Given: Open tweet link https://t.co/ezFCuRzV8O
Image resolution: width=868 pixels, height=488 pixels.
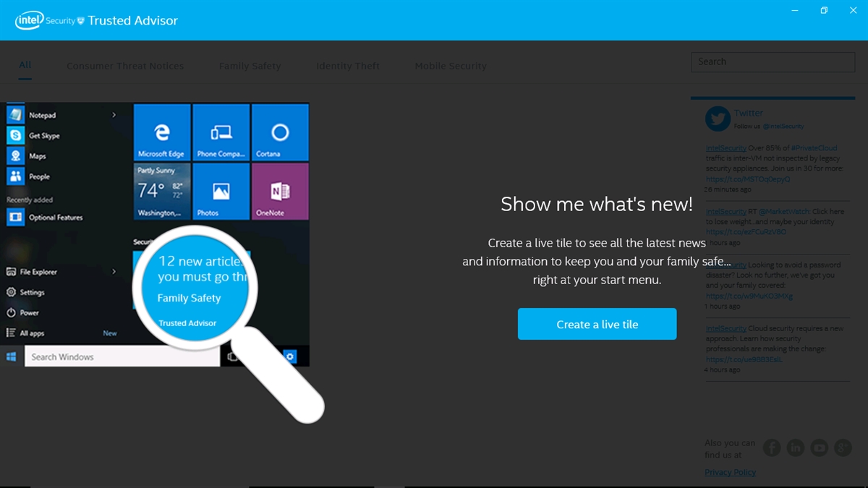Looking at the screenshot, I should (x=746, y=232).
